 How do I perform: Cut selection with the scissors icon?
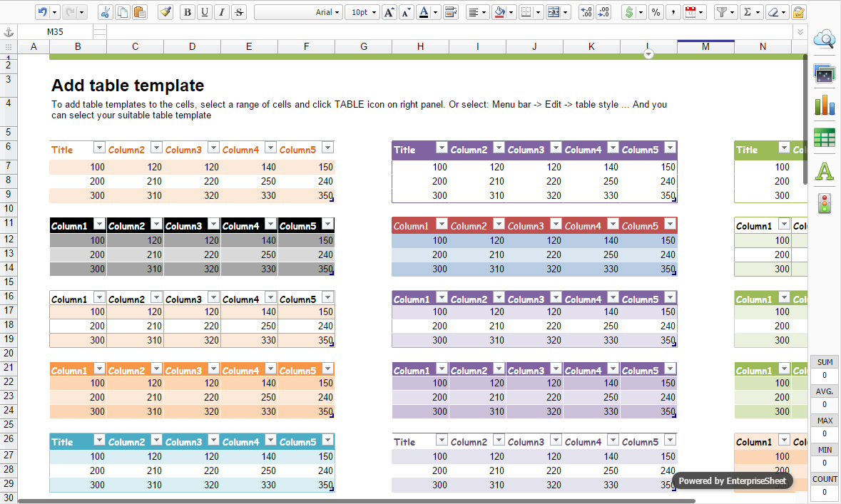106,12
